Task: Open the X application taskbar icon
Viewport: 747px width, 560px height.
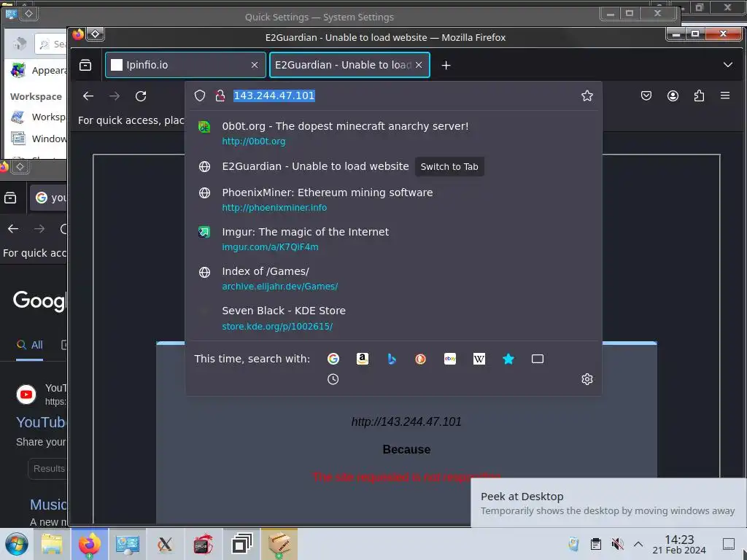Action: coord(165,544)
